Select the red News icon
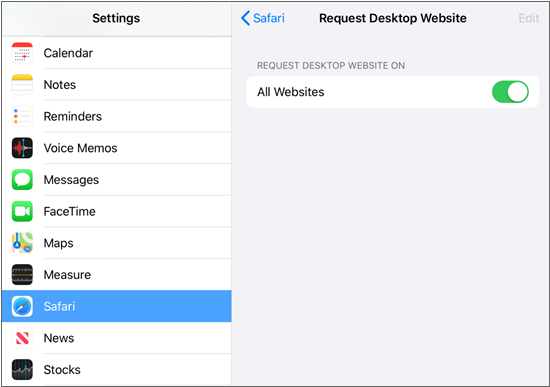 pos(22,338)
